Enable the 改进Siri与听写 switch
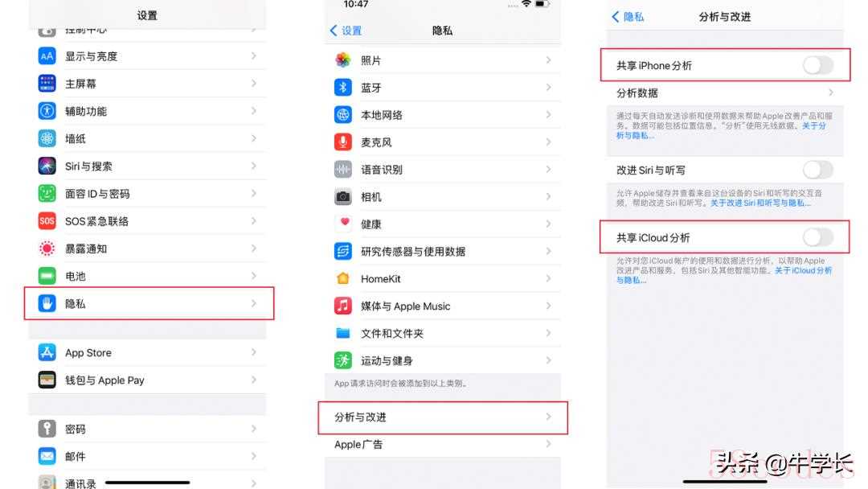This screenshot has height=489, width=868. [x=817, y=170]
